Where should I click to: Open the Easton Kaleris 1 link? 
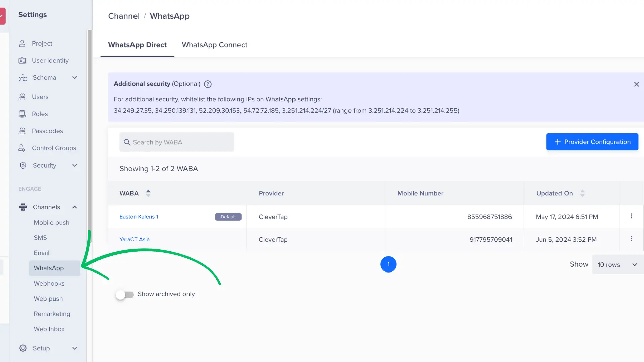point(139,217)
